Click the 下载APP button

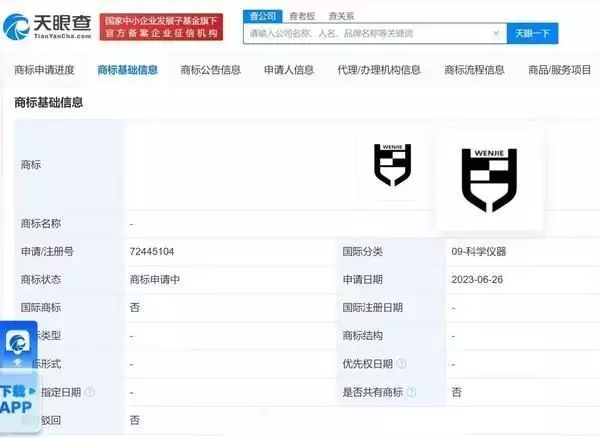(16, 399)
